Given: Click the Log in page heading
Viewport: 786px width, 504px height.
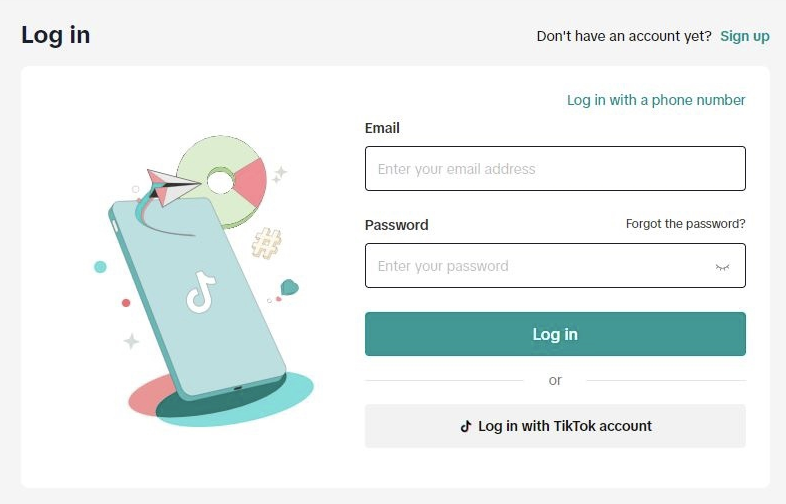Looking at the screenshot, I should click(x=56, y=35).
